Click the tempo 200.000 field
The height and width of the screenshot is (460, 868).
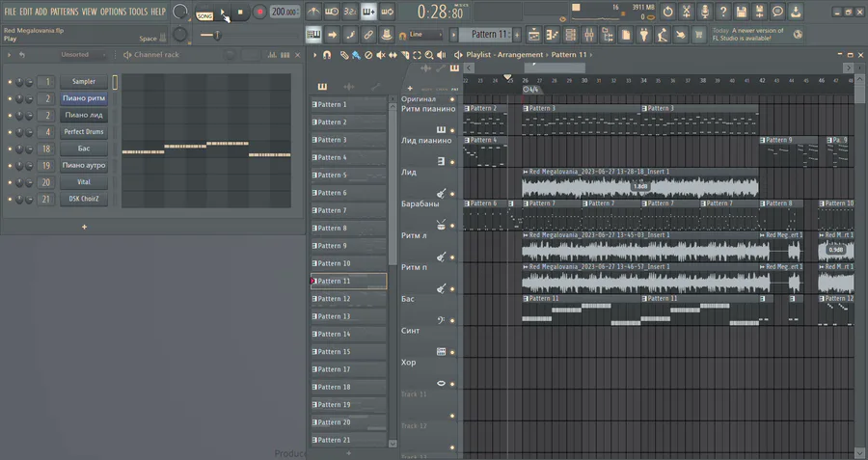pos(285,12)
